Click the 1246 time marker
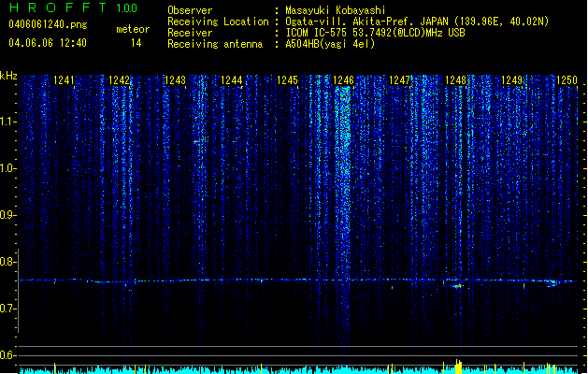The height and width of the screenshot is (374, 588). coord(343,80)
